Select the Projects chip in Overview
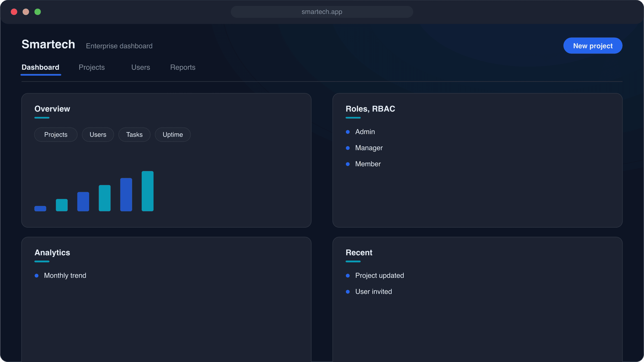Viewport: 644px width, 362px height. [x=56, y=135]
